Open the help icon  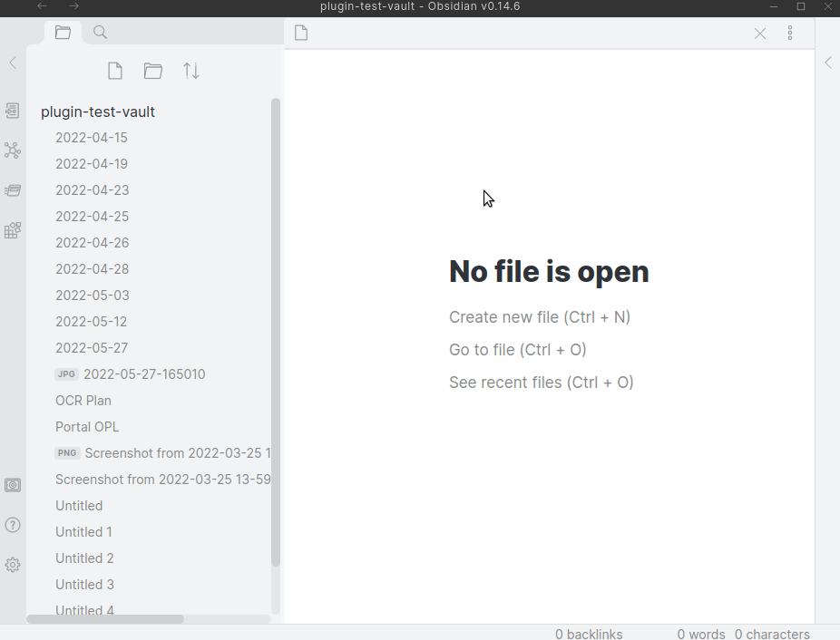click(13, 525)
